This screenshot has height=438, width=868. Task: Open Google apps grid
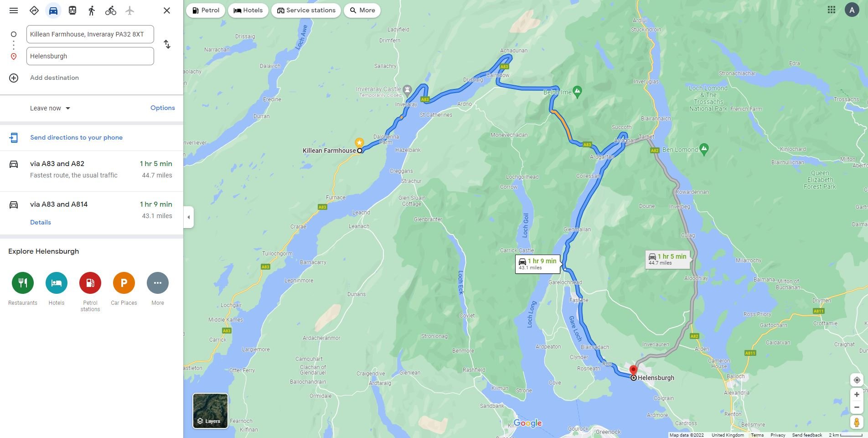point(832,10)
